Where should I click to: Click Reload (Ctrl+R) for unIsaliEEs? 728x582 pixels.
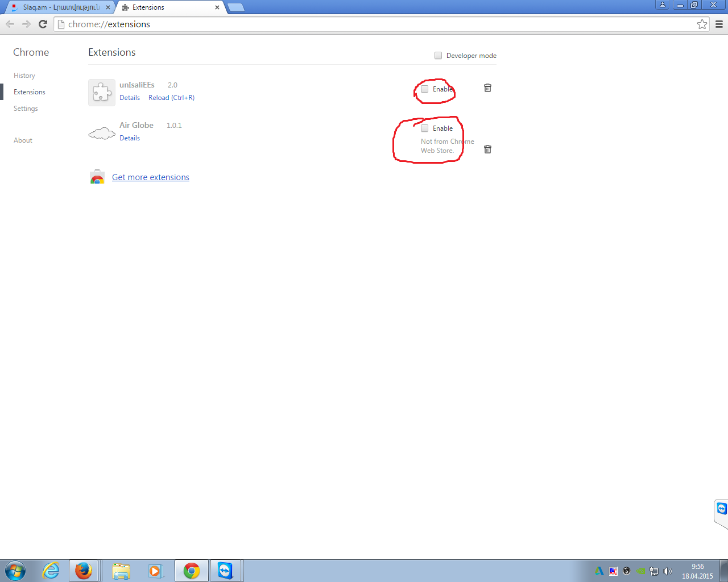pos(172,98)
